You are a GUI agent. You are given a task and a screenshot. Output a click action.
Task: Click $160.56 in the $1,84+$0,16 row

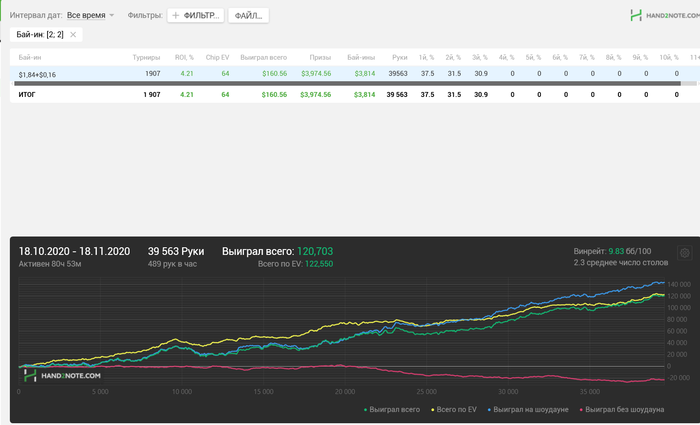275,73
